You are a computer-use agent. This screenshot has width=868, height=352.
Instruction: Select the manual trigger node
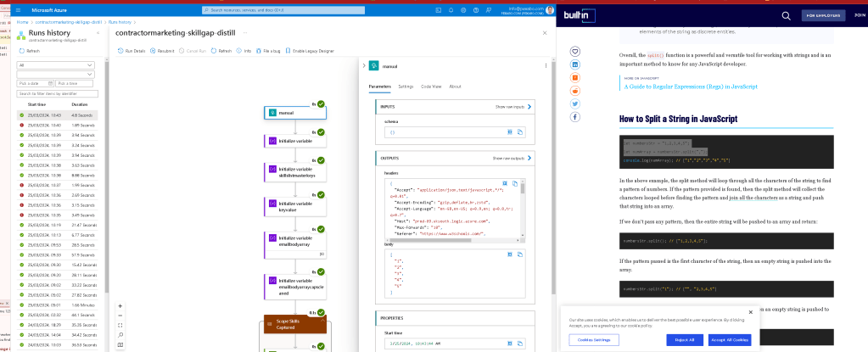(x=295, y=112)
